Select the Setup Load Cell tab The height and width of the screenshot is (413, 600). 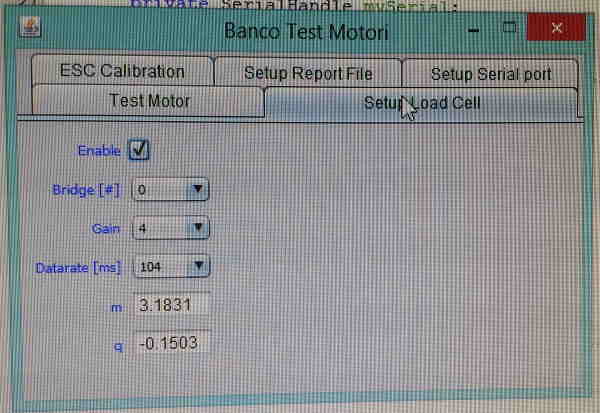[421, 103]
